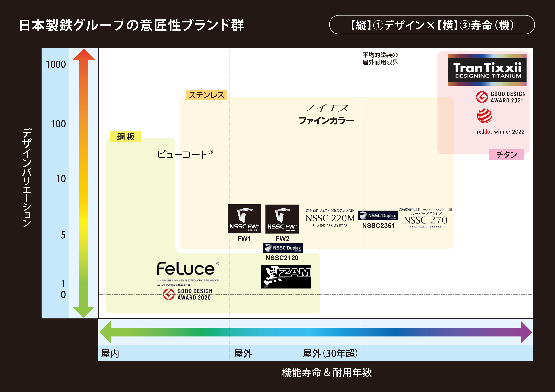Image resolution: width=555 pixels, height=392 pixels.
Task: Click the NSSC 270 stainless steels logo
Action: pyautogui.click(x=425, y=219)
